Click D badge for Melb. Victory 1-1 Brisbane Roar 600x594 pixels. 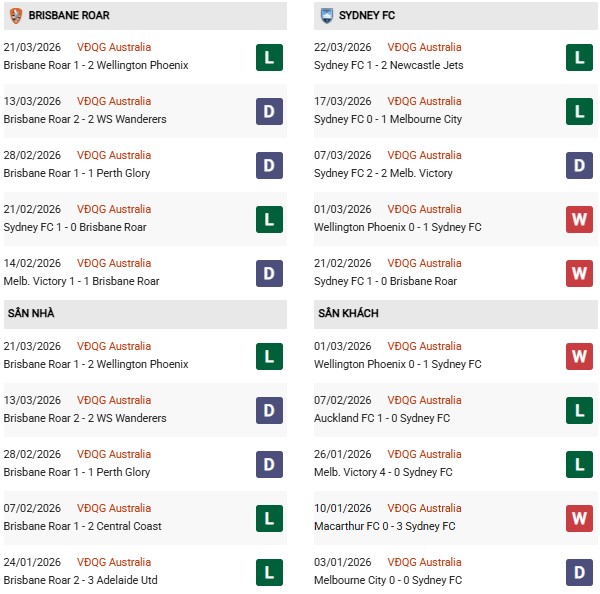268,273
